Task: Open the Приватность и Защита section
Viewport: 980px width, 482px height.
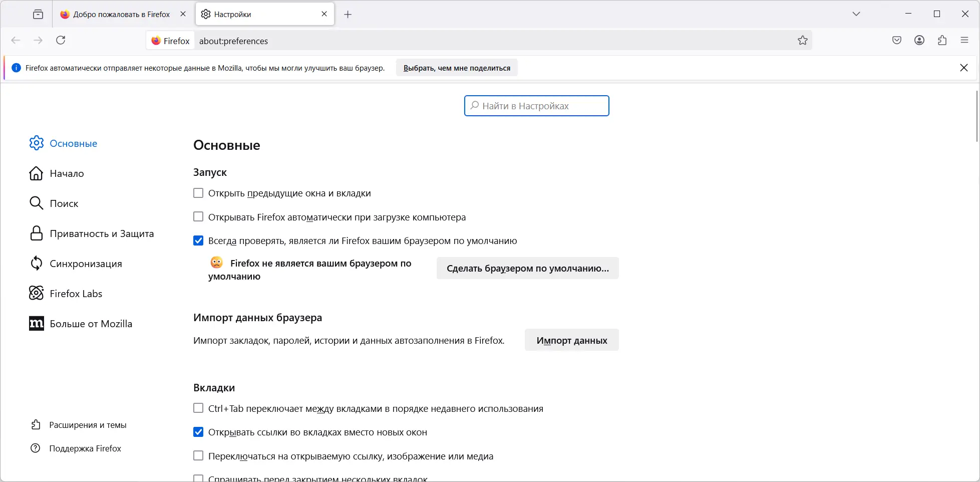Action: pyautogui.click(x=101, y=233)
